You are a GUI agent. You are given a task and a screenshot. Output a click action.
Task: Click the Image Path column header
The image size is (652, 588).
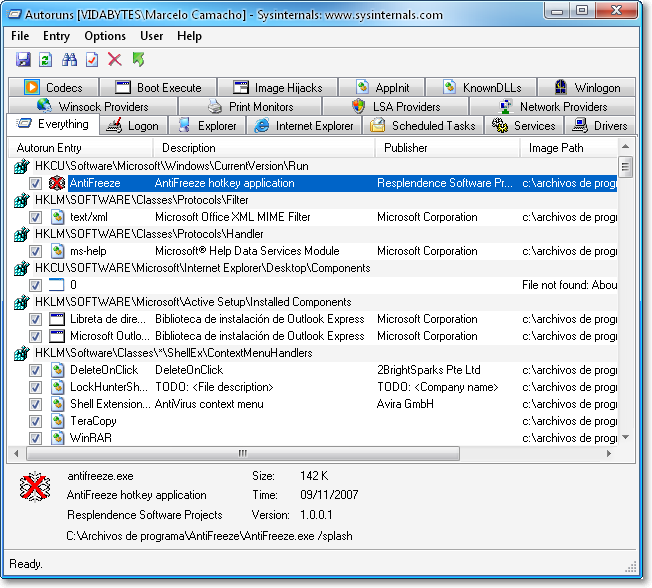click(x=569, y=148)
